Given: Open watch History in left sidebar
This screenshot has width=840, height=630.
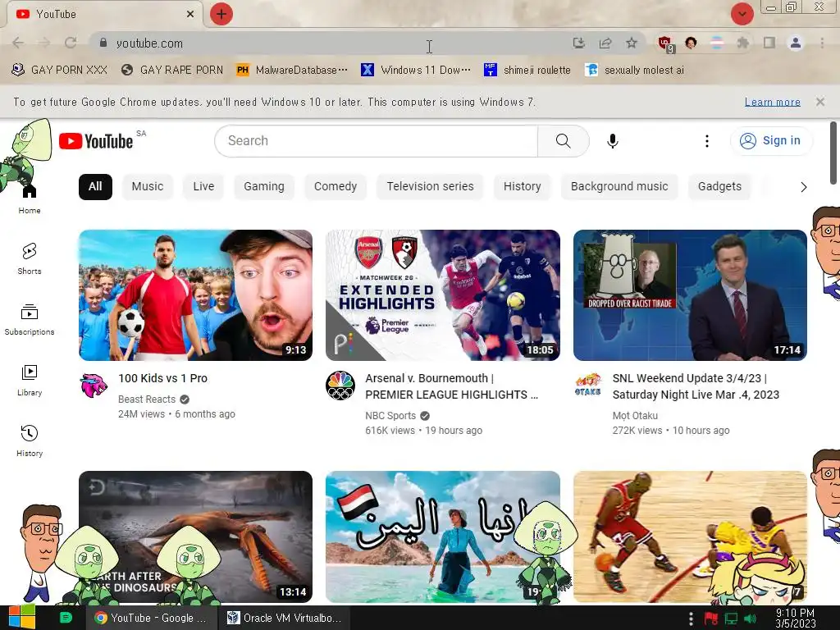Looking at the screenshot, I should [29, 441].
